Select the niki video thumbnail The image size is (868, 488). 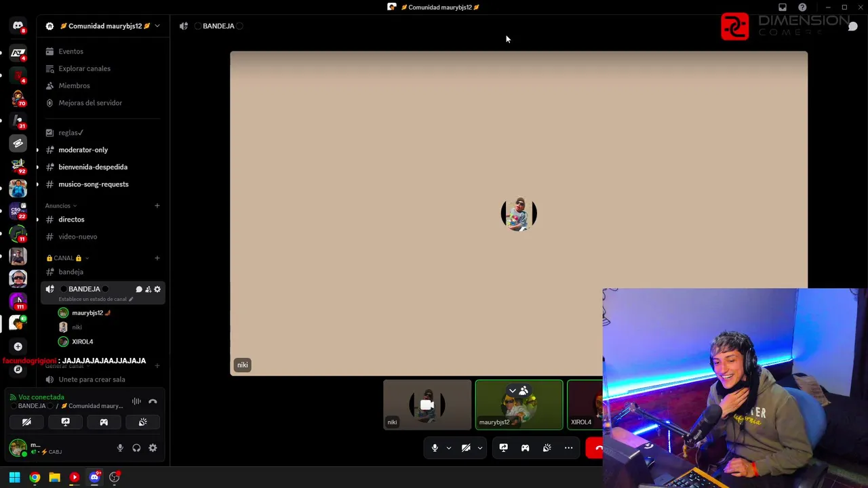[427, 405]
